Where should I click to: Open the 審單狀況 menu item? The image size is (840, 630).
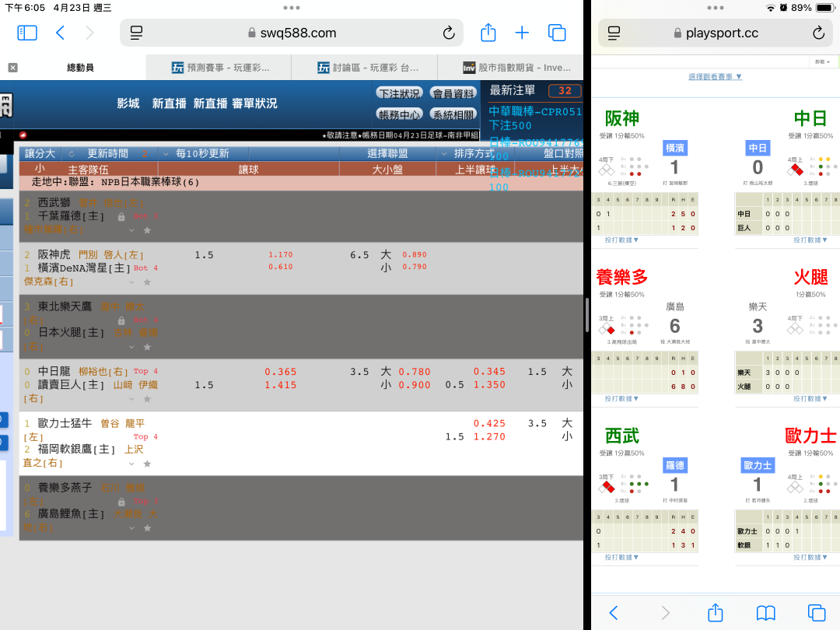tap(254, 103)
